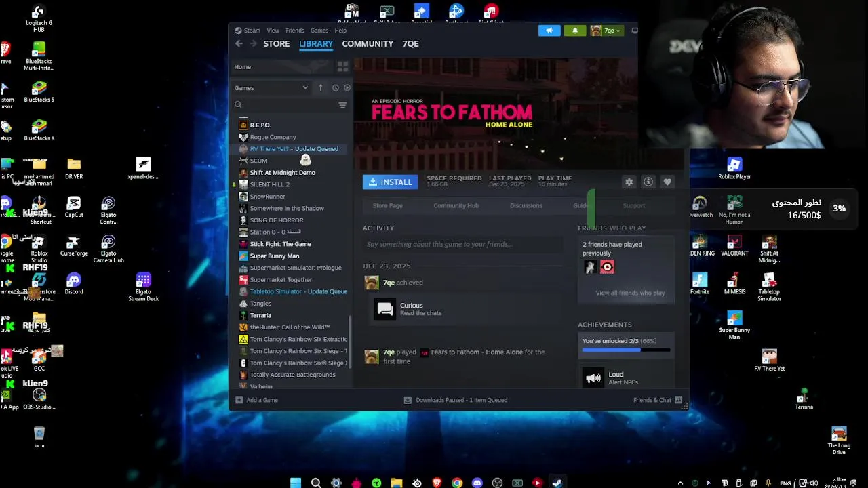Sort library by recent activity arrow icon
This screenshot has height=488, width=868.
pos(321,87)
